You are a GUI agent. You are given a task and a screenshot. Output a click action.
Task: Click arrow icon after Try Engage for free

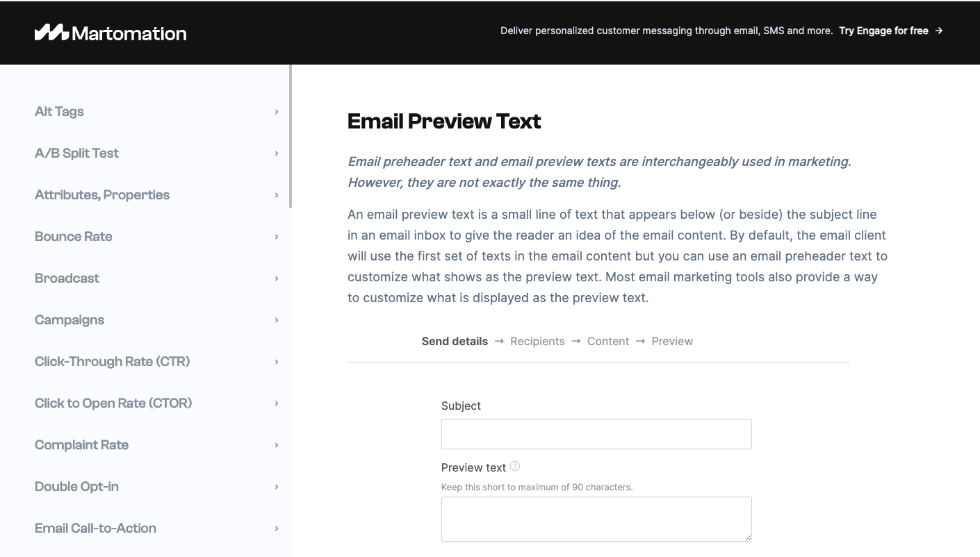point(939,31)
